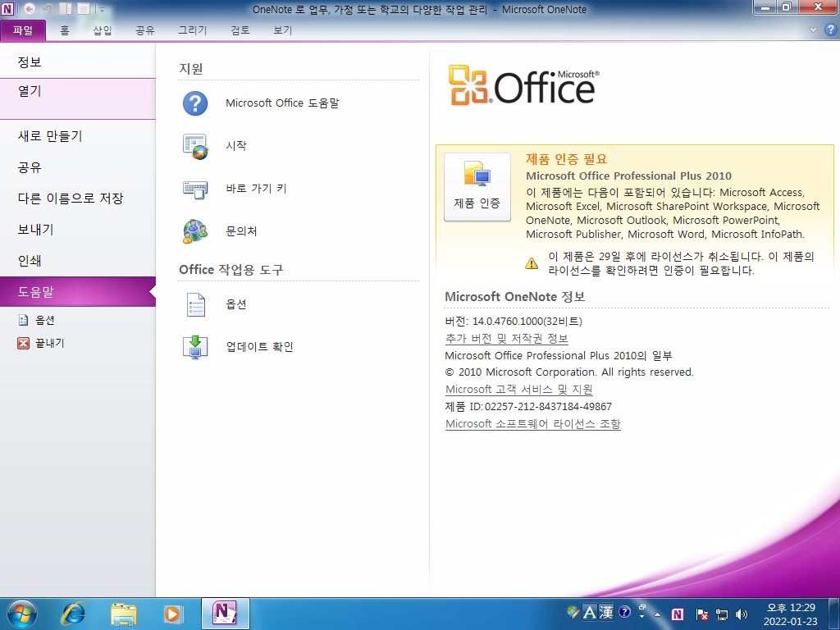Switch to the 삽입 tab

click(x=103, y=30)
